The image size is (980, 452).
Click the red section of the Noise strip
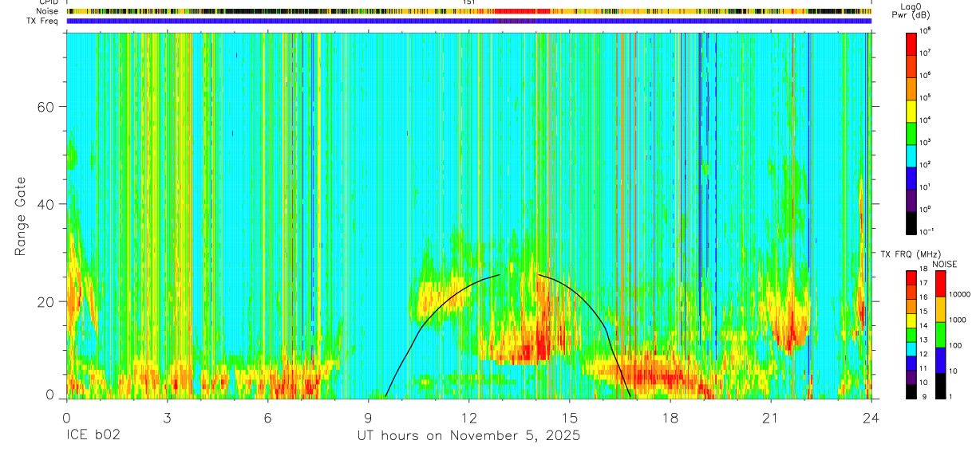click(x=523, y=12)
